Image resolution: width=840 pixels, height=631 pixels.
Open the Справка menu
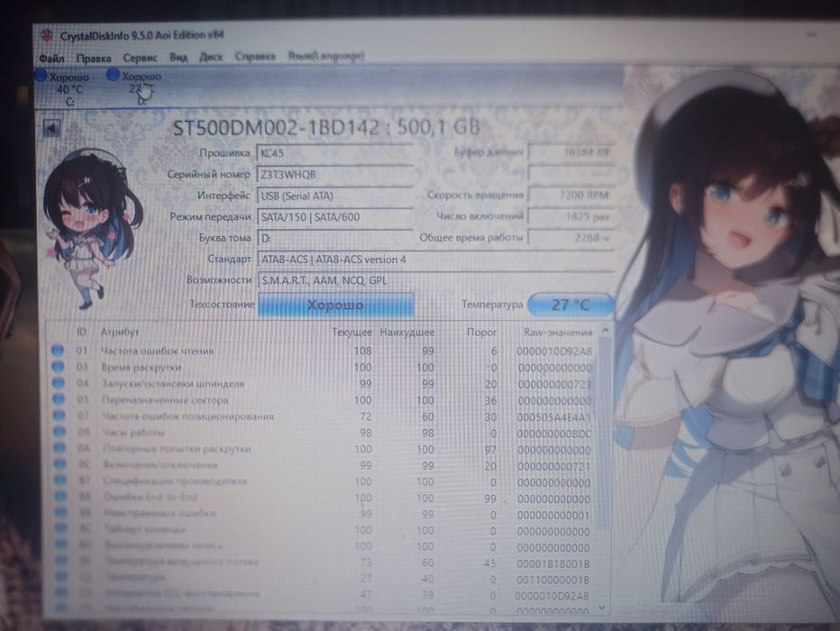click(x=255, y=56)
